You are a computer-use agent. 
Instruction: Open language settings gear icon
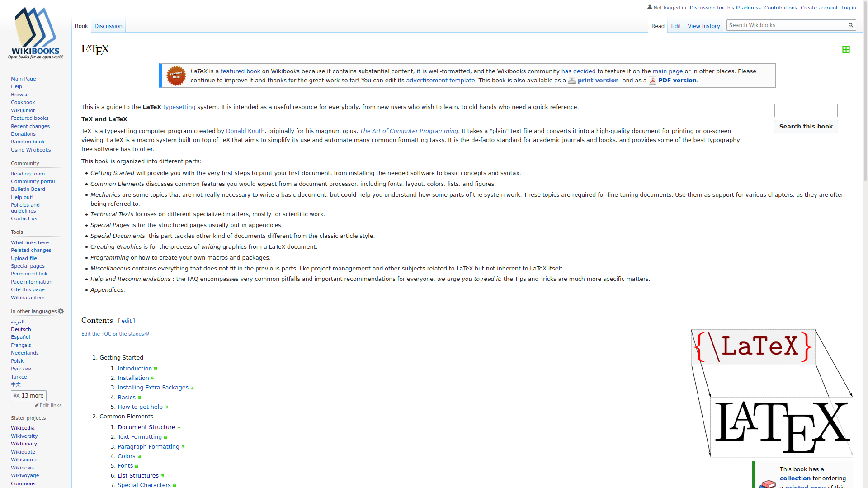click(61, 311)
